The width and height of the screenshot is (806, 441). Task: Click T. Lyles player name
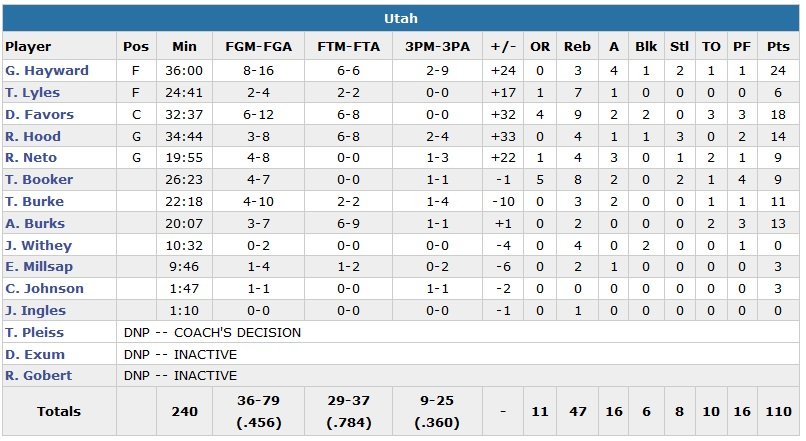(33, 93)
